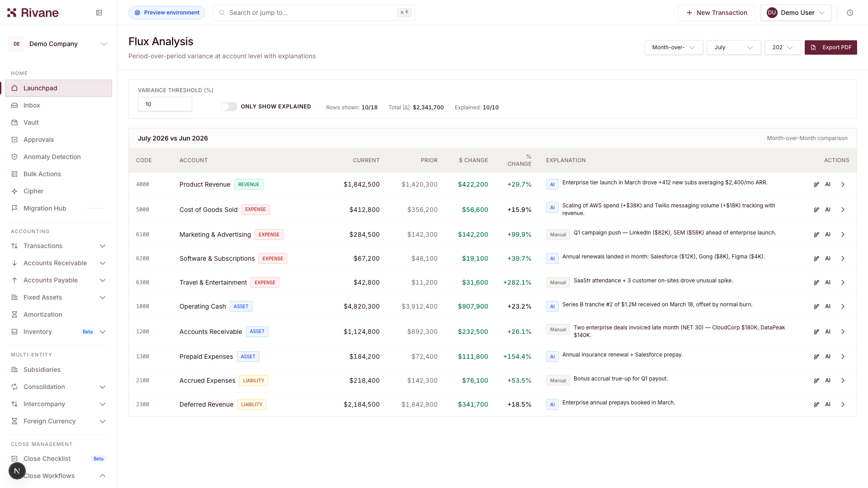Open the Month-over- comparison dropdown

coord(674,47)
